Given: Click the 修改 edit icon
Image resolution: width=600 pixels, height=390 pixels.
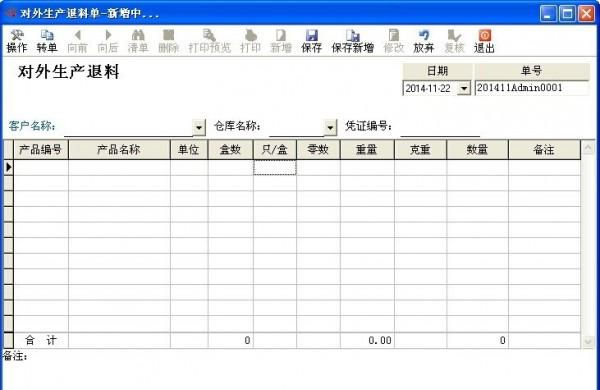Looking at the screenshot, I should (x=393, y=41).
